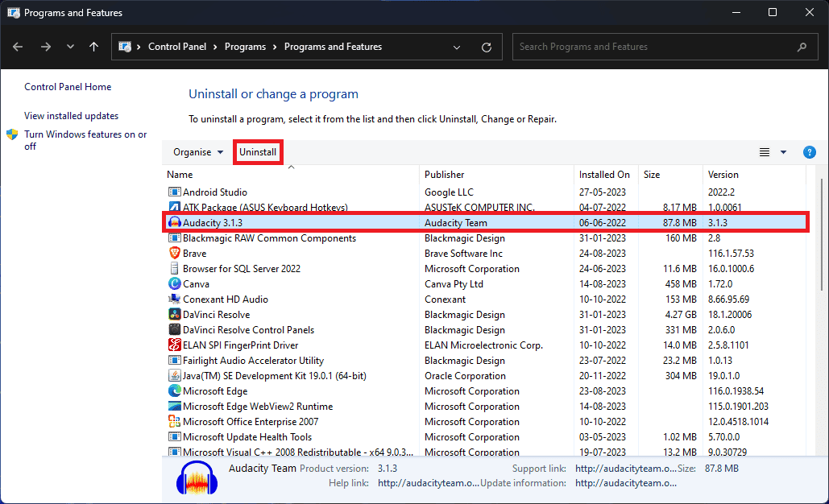The width and height of the screenshot is (829, 504).
Task: Click Update information URL in details pane
Action: click(x=626, y=483)
